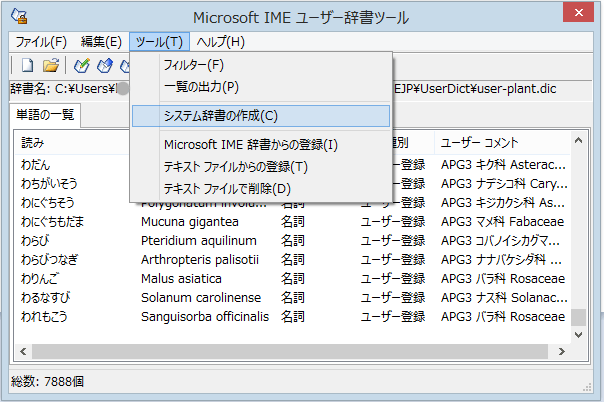Viewport: 604px width, 402px height.
Task: Select the Pteridium aquilinum word
Action: pyautogui.click(x=199, y=241)
